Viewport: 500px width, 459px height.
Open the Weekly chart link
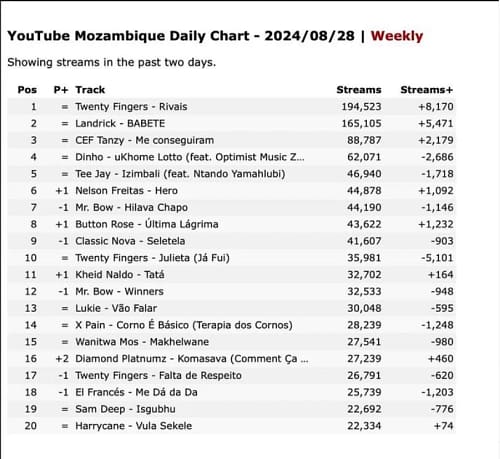pos(397,36)
